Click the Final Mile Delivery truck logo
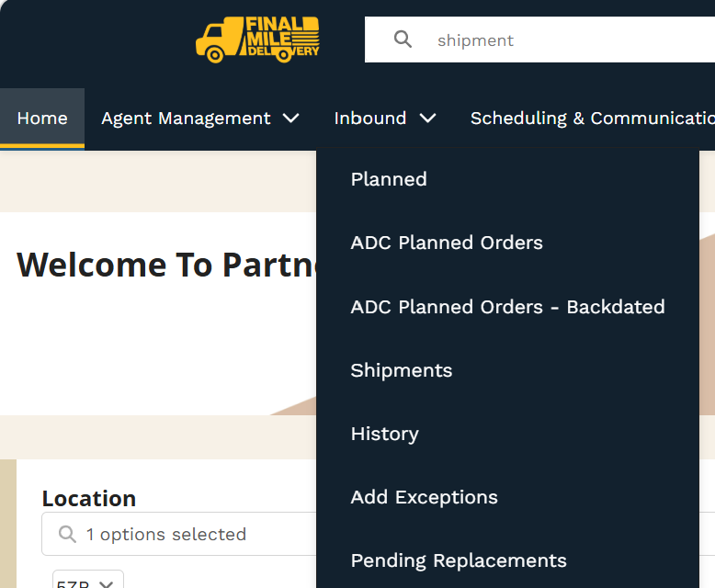 tap(257, 40)
